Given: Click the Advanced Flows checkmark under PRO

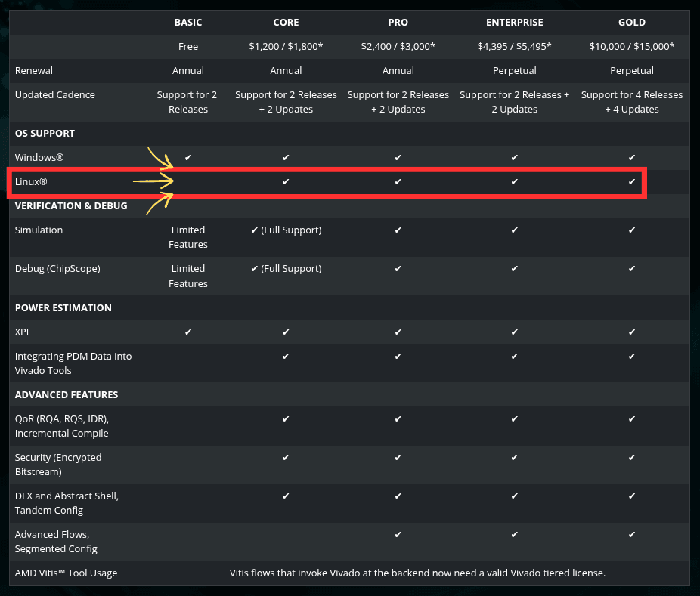Looking at the screenshot, I should click(x=398, y=535).
